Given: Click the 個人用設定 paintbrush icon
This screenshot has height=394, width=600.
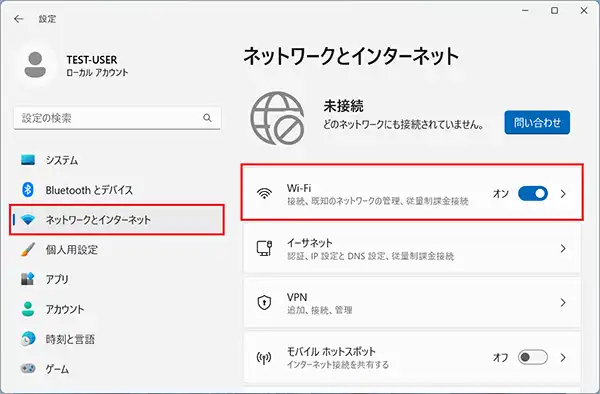Looking at the screenshot, I should pyautogui.click(x=28, y=249).
